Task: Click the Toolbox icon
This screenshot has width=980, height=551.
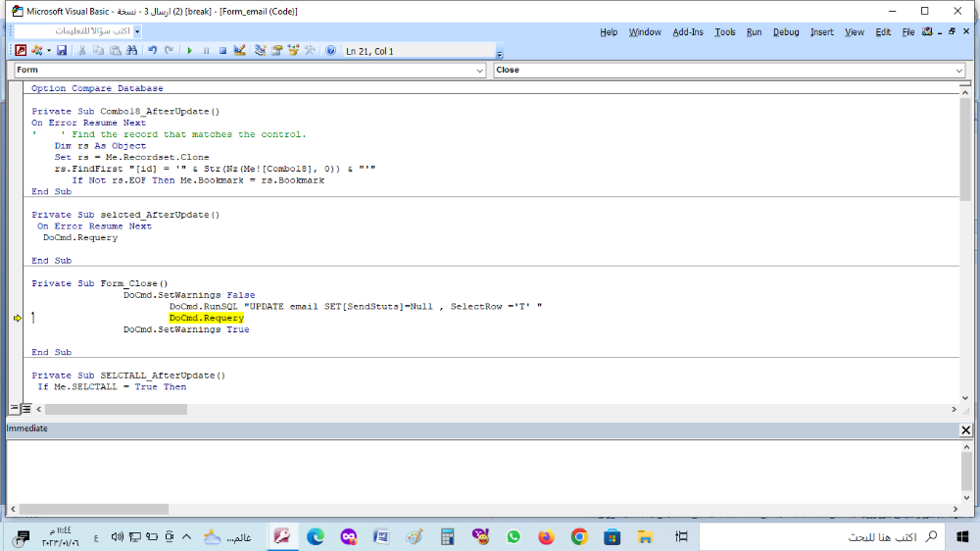Action: tap(310, 51)
